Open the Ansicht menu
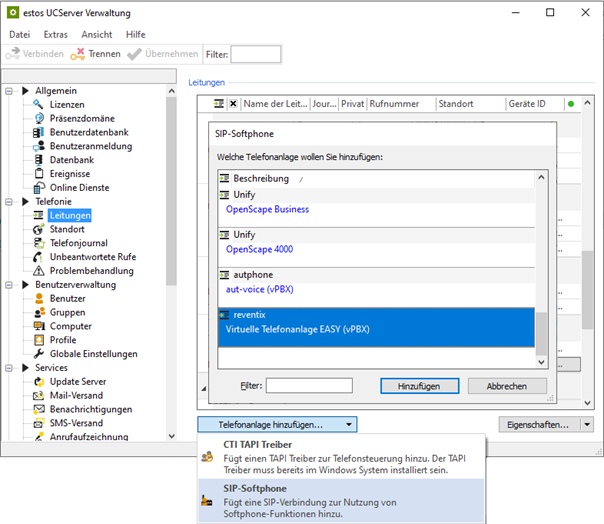The height and width of the screenshot is (524, 604). (97, 34)
